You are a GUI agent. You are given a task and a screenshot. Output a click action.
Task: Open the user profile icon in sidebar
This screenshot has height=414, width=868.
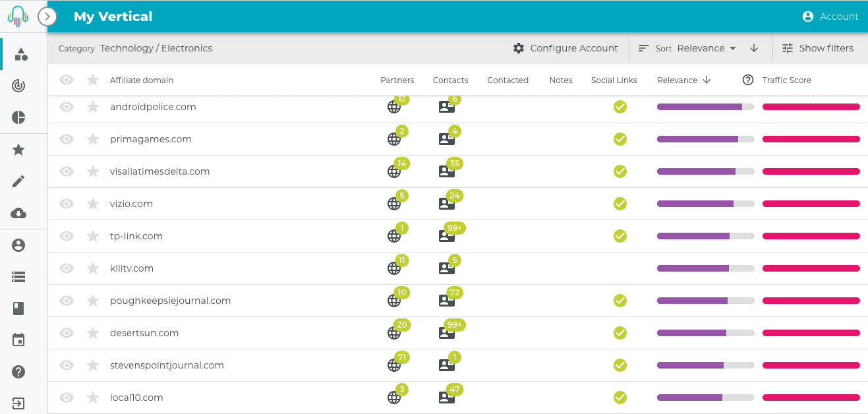19,245
